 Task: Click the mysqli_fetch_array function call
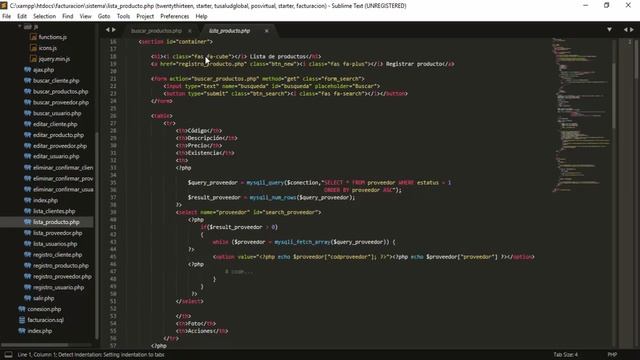point(302,242)
